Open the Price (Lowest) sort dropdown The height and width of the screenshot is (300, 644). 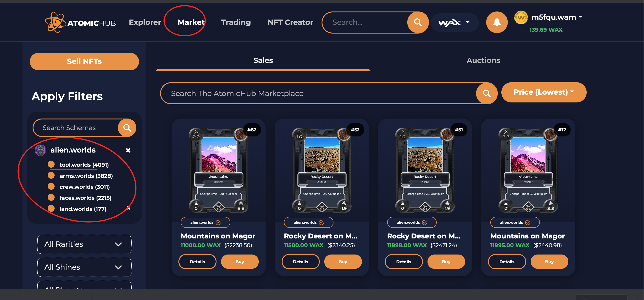coord(544,92)
